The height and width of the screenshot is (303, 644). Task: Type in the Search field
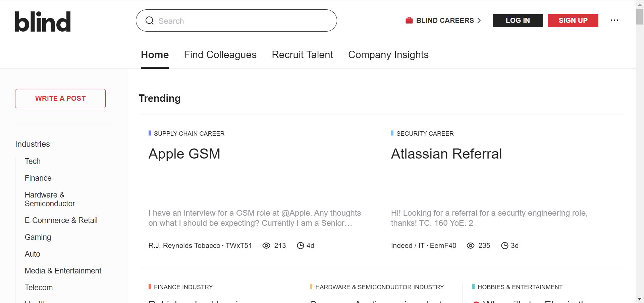[241, 21]
